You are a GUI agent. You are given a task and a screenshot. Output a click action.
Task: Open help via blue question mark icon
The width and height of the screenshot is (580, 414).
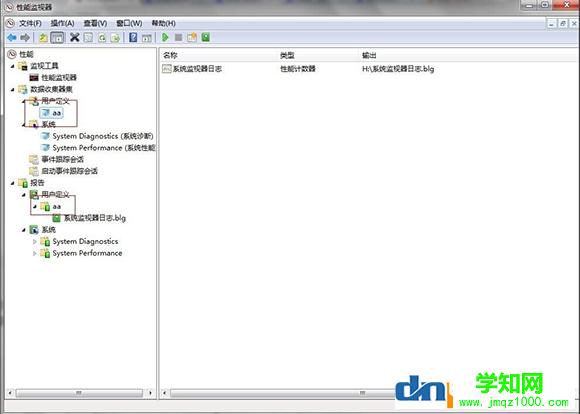[x=133, y=37]
